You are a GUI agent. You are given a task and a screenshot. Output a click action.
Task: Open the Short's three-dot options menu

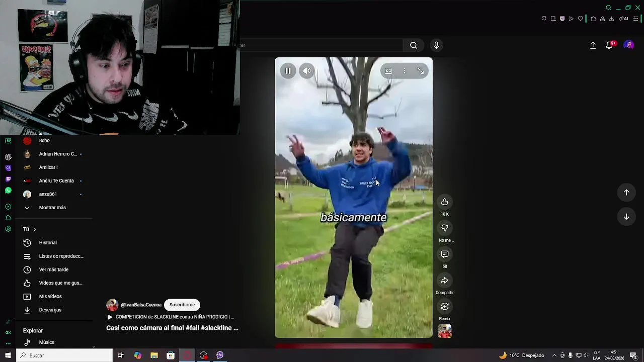pyautogui.click(x=405, y=71)
